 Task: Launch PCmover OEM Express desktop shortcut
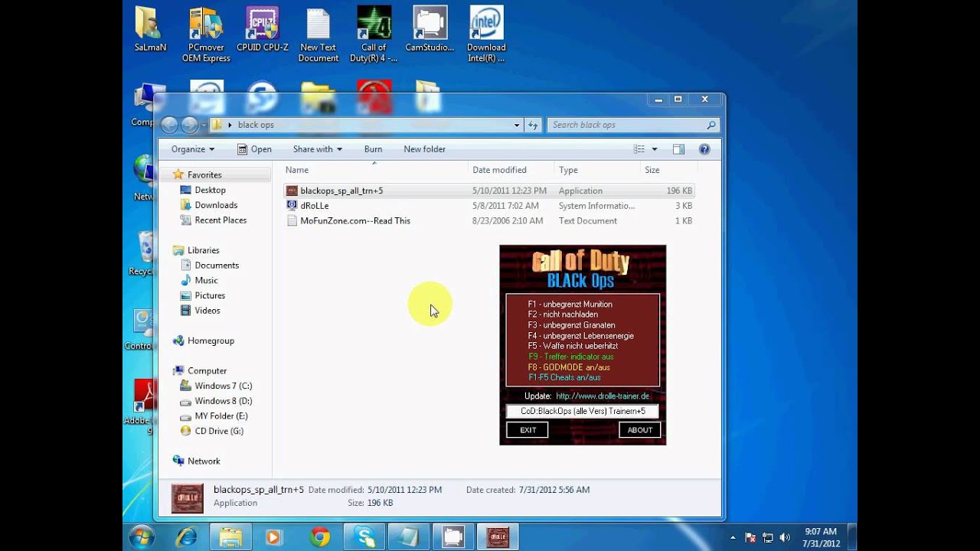point(206,34)
